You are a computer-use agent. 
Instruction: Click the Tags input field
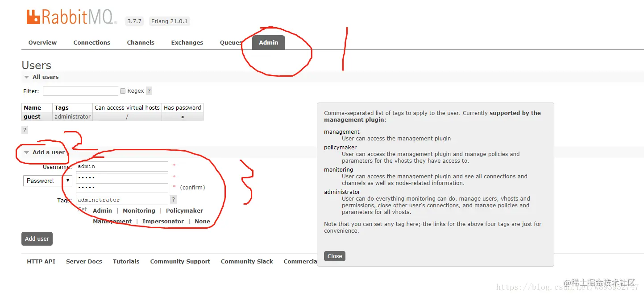point(122,200)
